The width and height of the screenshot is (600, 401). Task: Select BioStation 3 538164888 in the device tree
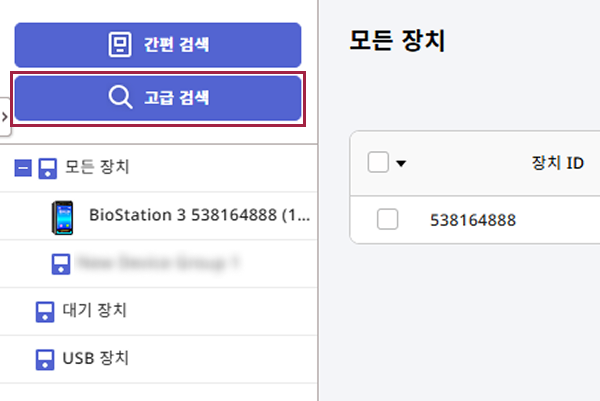point(197,214)
